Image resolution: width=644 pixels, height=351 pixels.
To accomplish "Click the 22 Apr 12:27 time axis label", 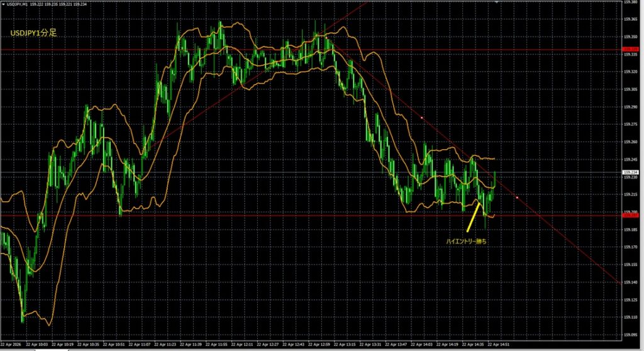I will [268, 345].
